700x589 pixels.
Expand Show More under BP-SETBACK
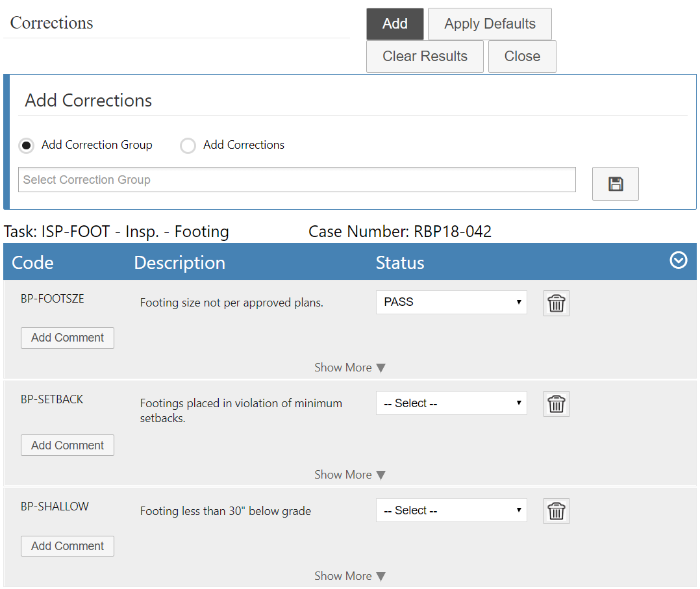[349, 475]
